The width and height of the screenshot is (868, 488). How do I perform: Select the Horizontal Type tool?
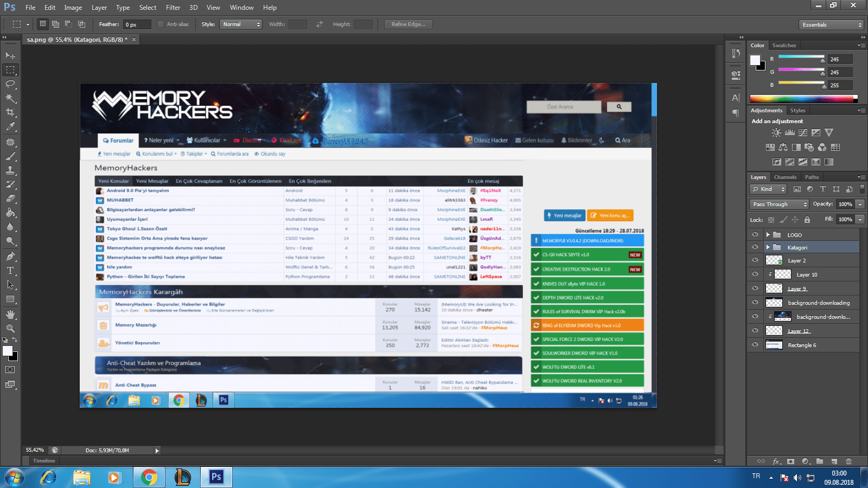(x=10, y=270)
